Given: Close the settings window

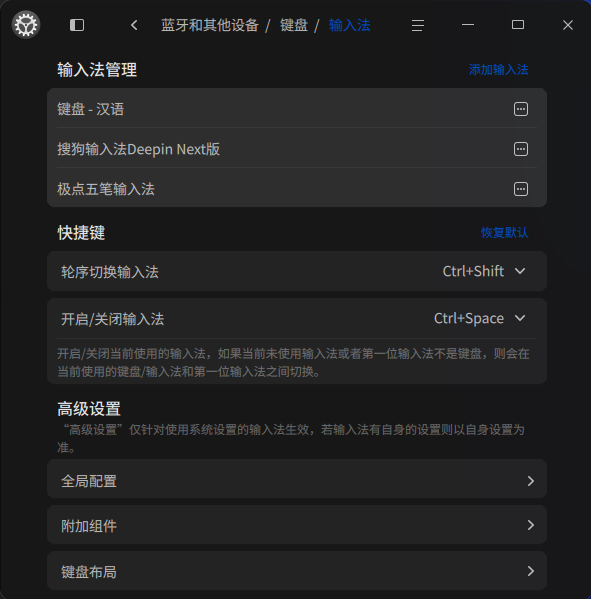Looking at the screenshot, I should pyautogui.click(x=568, y=25).
